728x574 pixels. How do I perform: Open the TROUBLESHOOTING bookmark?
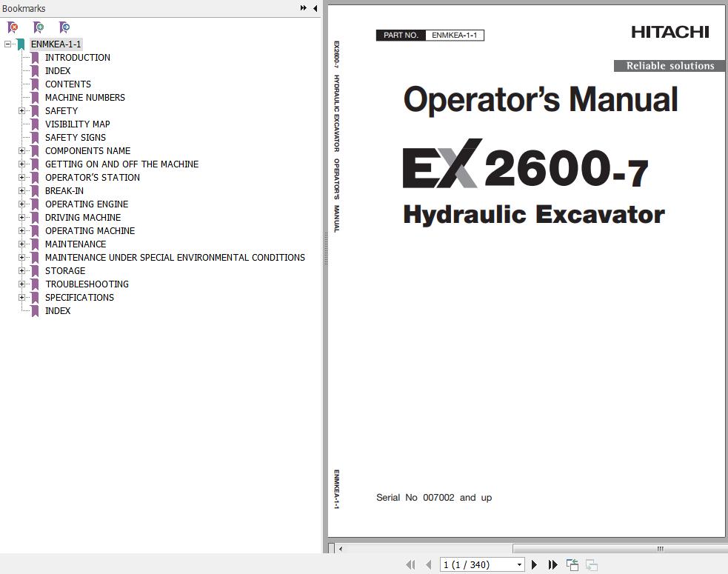click(x=87, y=284)
